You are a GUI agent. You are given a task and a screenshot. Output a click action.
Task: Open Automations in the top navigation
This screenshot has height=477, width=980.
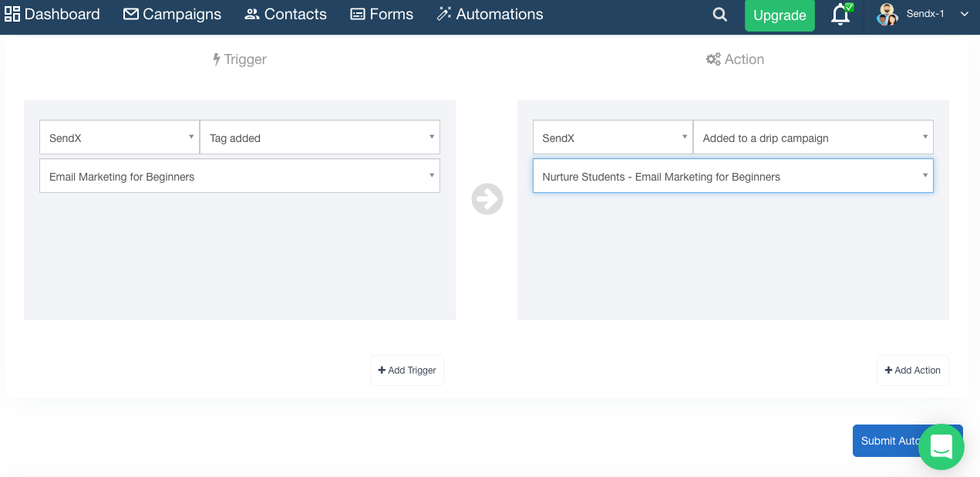click(490, 14)
